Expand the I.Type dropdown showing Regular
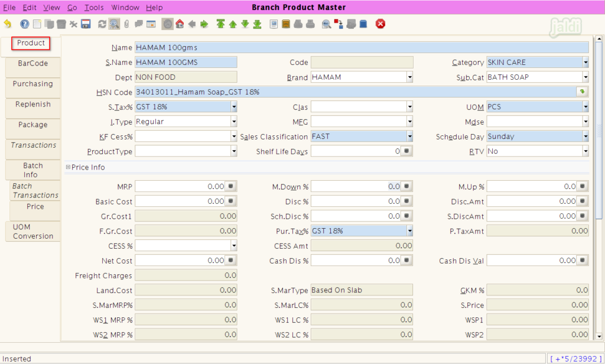Viewport: 605px width, 364px height. pos(234,122)
